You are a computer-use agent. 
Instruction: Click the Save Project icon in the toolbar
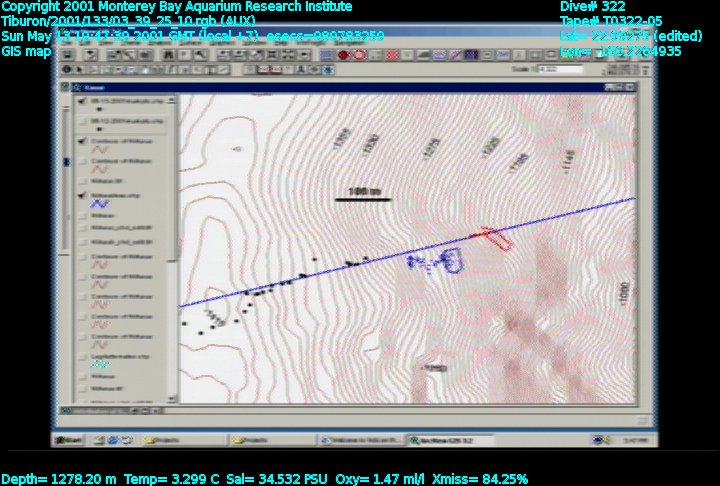click(68, 55)
